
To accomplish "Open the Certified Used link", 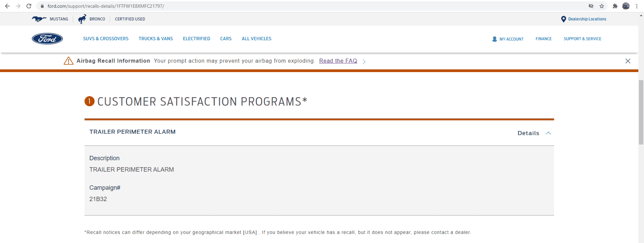I will [x=130, y=19].
